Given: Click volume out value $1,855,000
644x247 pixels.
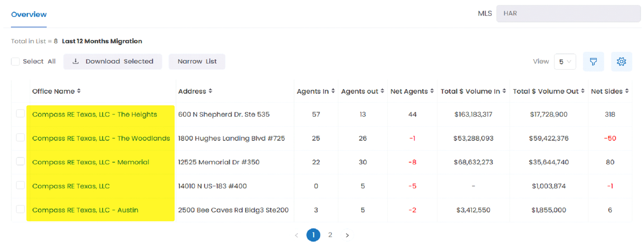Looking at the screenshot, I should click(549, 210).
